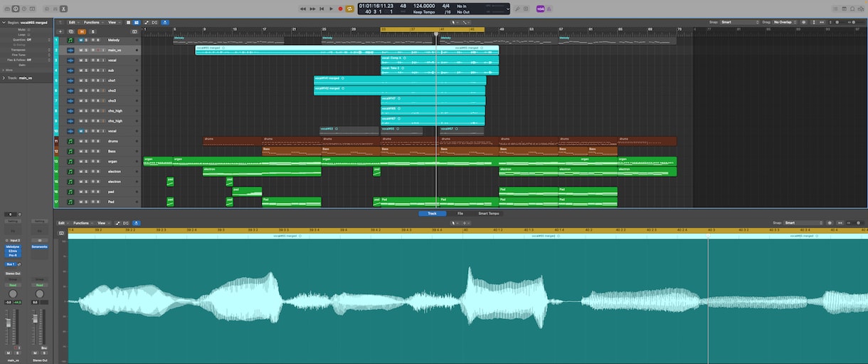Image resolution: width=868 pixels, height=364 pixels.
Task: Open the audio editor View menu
Action: click(103, 223)
